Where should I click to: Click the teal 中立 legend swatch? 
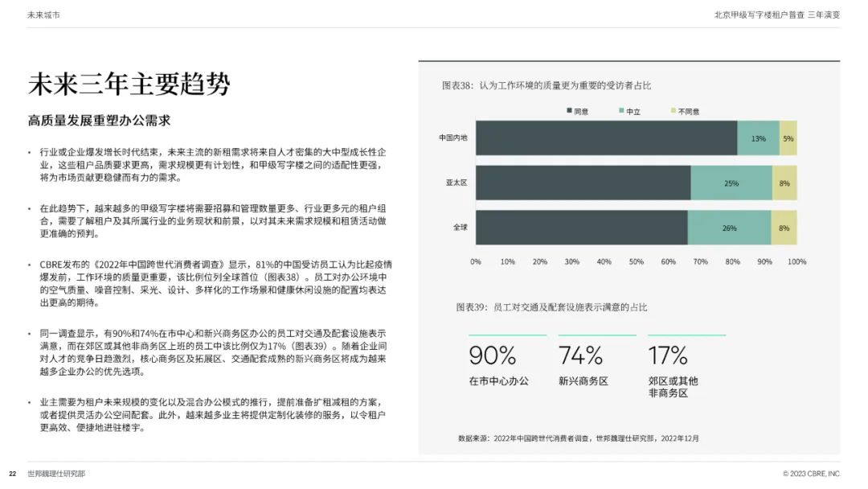pos(621,111)
